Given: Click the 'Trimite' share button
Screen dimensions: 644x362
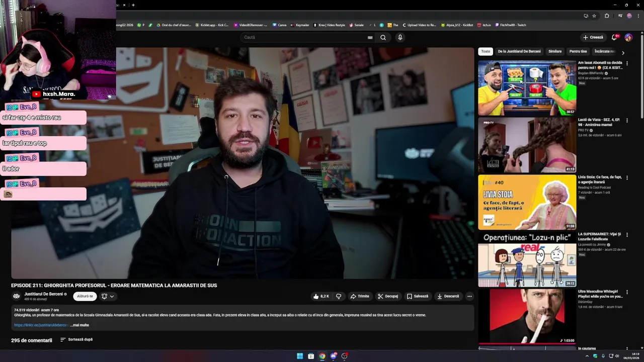Looking at the screenshot, I should point(360,296).
